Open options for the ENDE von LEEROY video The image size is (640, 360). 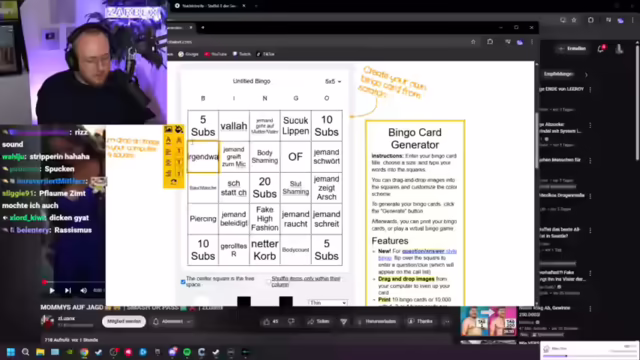tap(591, 89)
